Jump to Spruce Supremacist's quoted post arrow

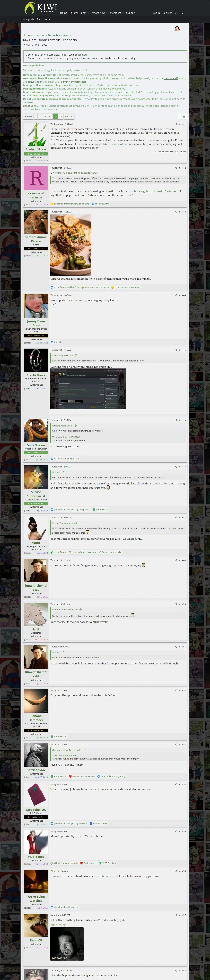point(81,523)
